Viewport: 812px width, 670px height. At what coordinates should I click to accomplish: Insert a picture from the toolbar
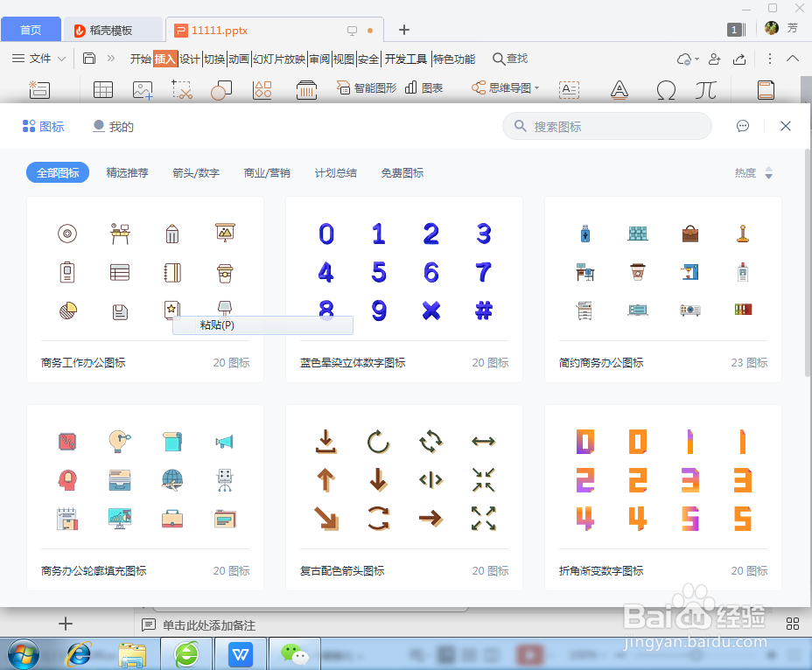tap(143, 90)
